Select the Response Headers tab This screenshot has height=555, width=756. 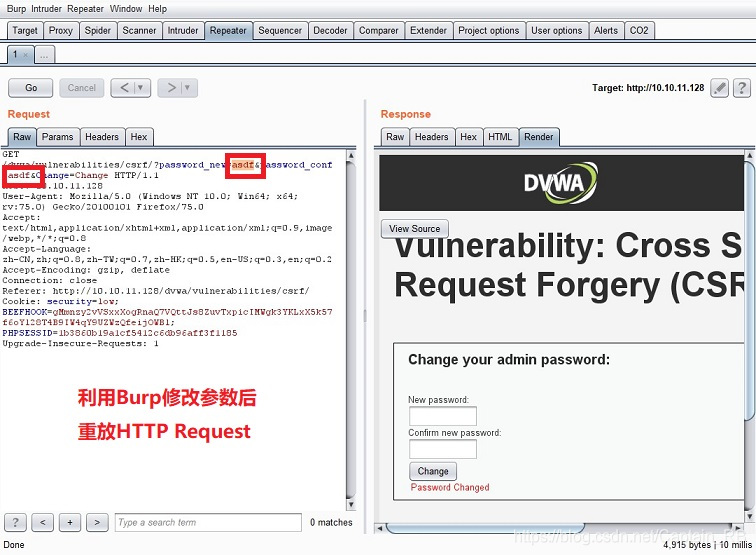[x=432, y=137]
